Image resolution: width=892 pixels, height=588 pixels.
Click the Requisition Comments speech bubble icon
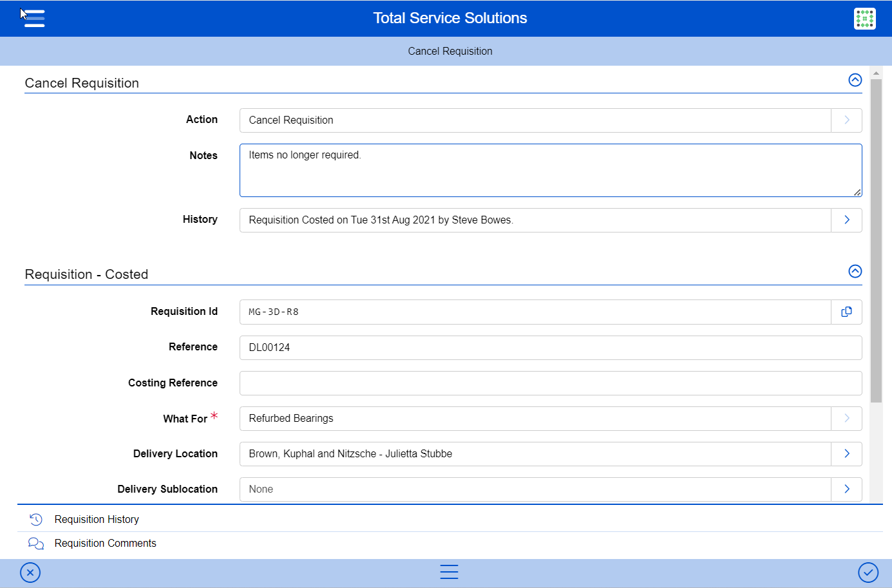36,544
